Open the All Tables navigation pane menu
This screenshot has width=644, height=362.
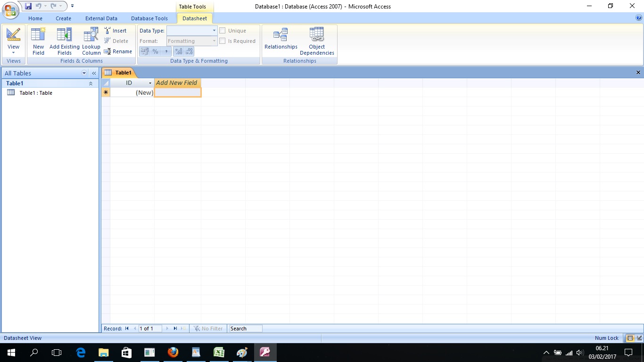tap(84, 73)
